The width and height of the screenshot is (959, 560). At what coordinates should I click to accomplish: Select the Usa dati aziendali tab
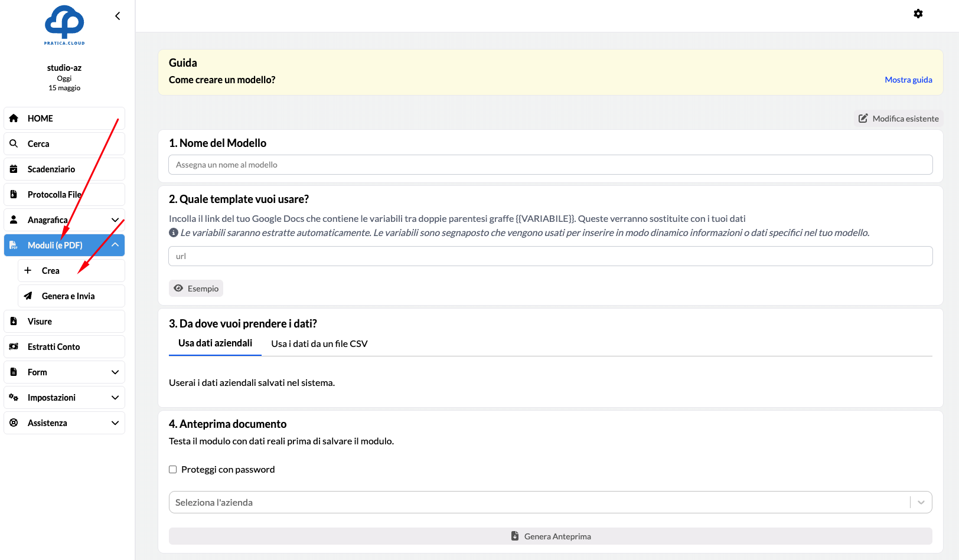pos(215,343)
